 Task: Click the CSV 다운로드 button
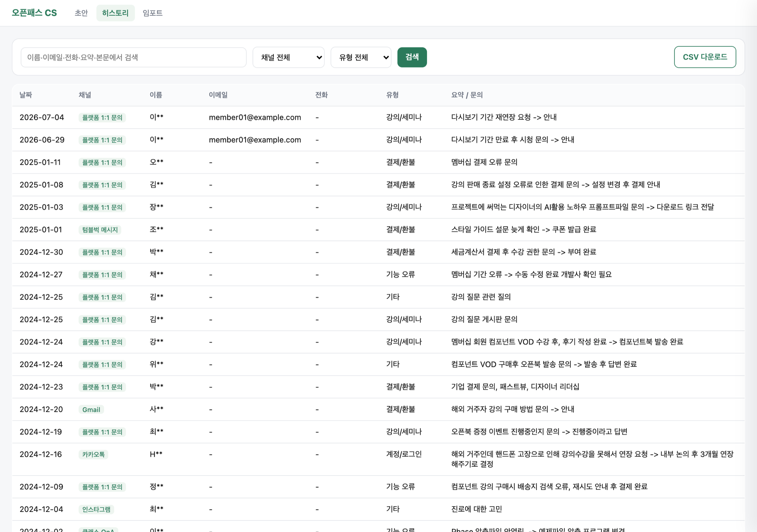[705, 57]
